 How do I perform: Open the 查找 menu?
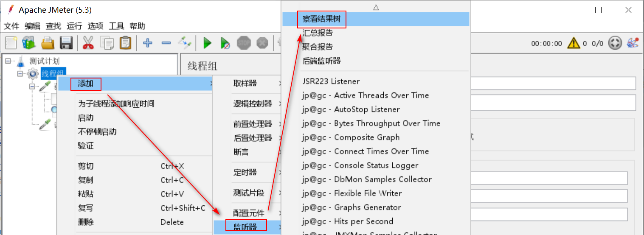(53, 26)
